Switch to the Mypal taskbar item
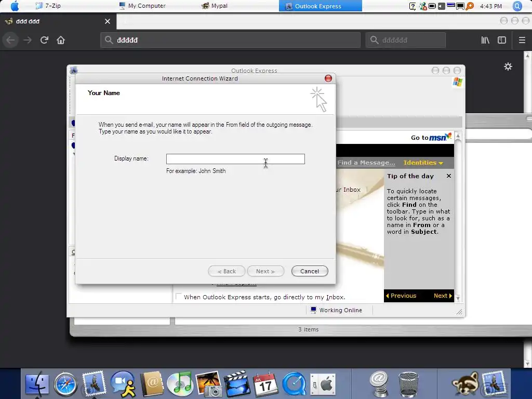 [215, 6]
